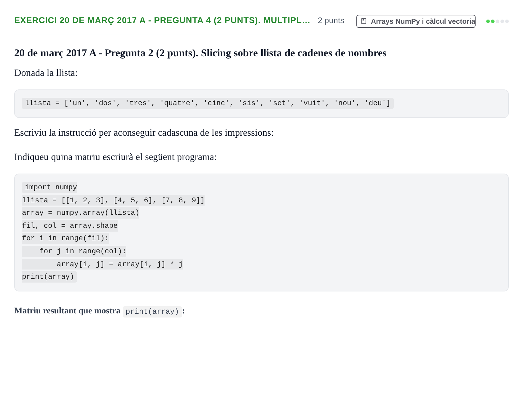Viewport: 523px width, 420px height.
Task: Click the difficulty dots indicator
Action: [498, 21]
